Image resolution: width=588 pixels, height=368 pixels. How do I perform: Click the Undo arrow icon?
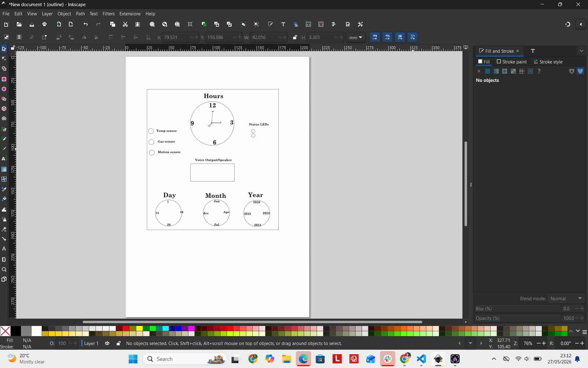86,24
